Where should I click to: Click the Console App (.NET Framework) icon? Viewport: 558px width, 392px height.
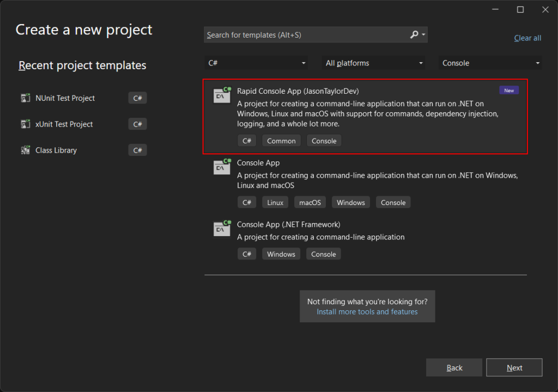222,229
